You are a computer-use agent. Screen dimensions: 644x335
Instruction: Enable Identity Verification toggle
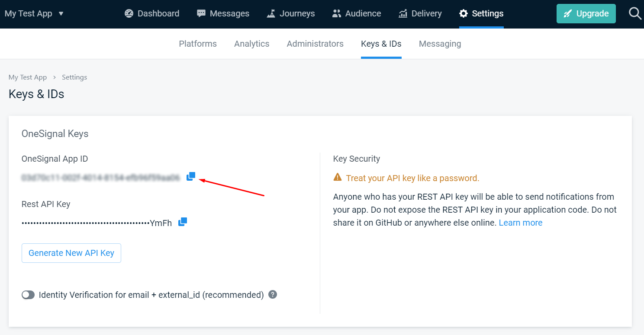point(28,295)
